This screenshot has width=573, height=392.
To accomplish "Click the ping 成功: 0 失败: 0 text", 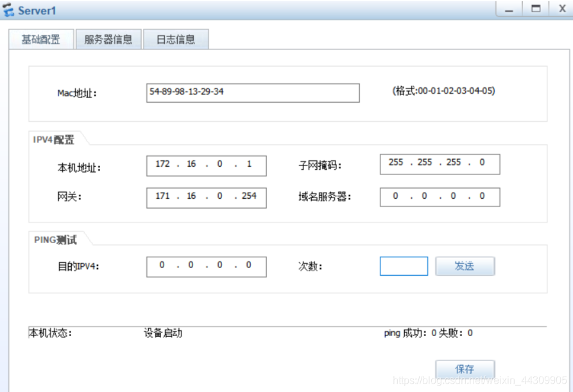I will pyautogui.click(x=428, y=333).
